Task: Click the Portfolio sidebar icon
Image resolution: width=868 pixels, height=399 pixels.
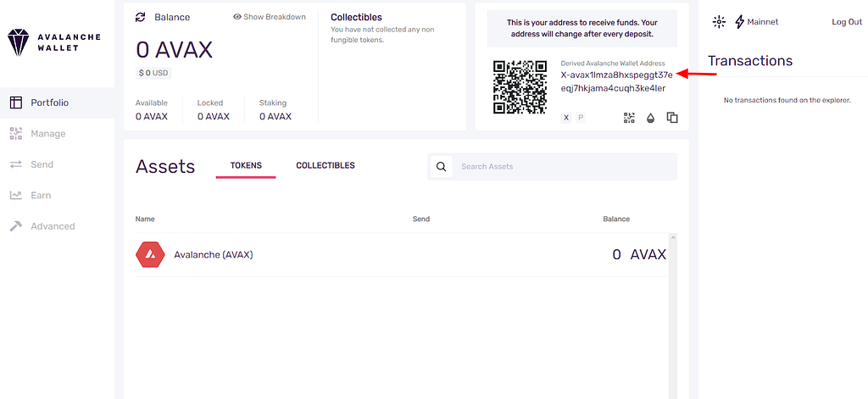Action: point(16,103)
